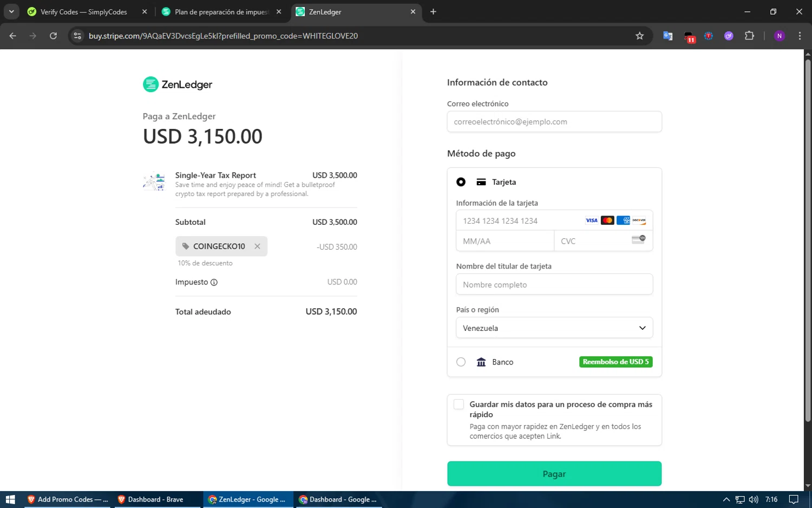Focus the card number field
Image resolution: width=812 pixels, height=508 pixels.
554,220
